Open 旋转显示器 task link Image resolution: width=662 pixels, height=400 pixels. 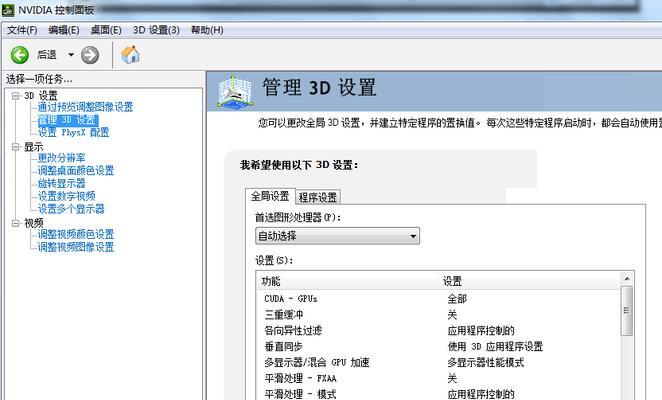(62, 183)
